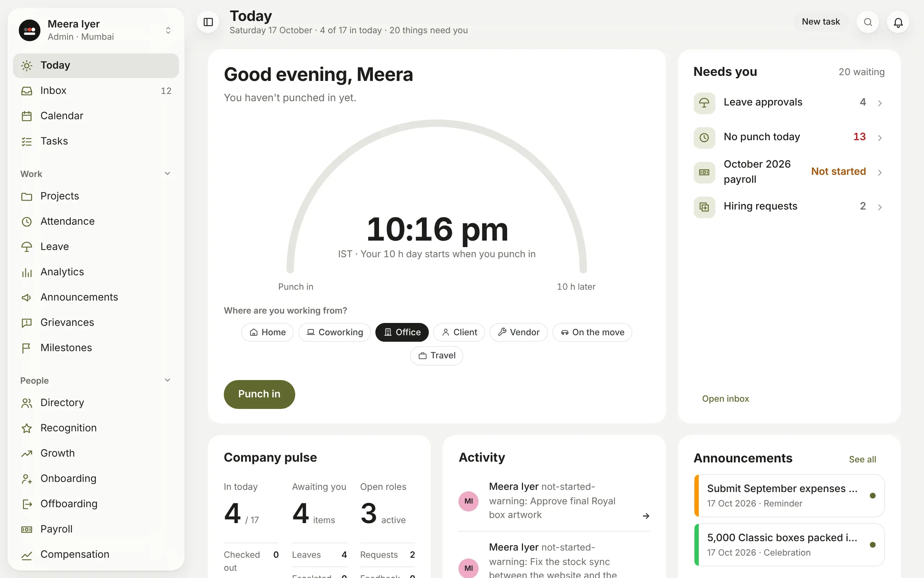
Task: Toggle the sidebar panel icon
Action: pyautogui.click(x=208, y=22)
